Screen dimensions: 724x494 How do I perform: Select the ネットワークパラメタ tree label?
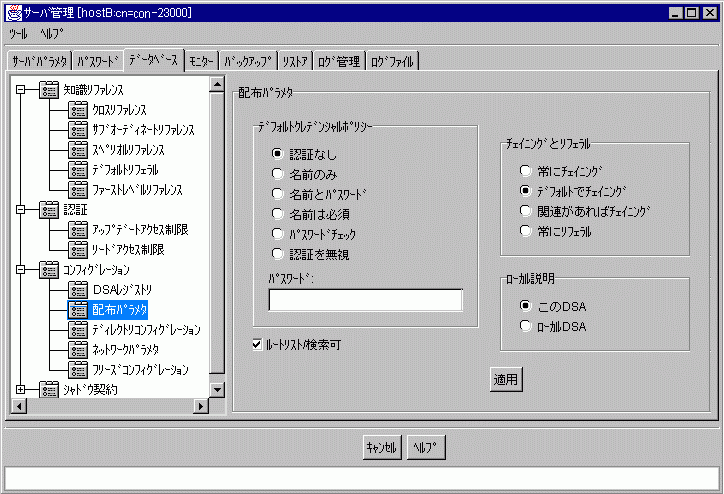coord(126,350)
